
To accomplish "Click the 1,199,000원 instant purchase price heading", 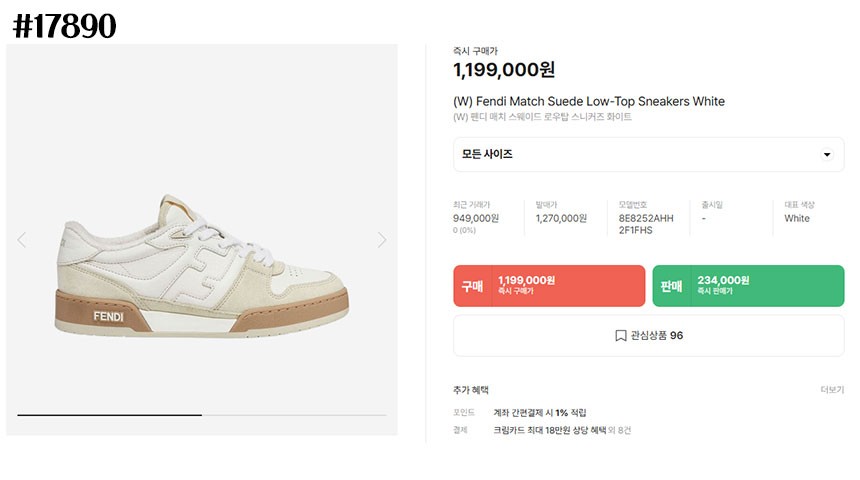I will (504, 70).
